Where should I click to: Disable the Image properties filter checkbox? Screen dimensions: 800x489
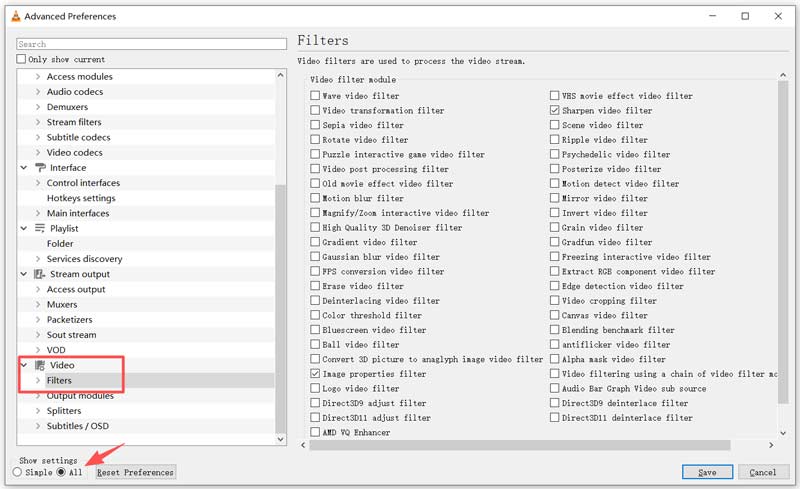[x=316, y=374]
